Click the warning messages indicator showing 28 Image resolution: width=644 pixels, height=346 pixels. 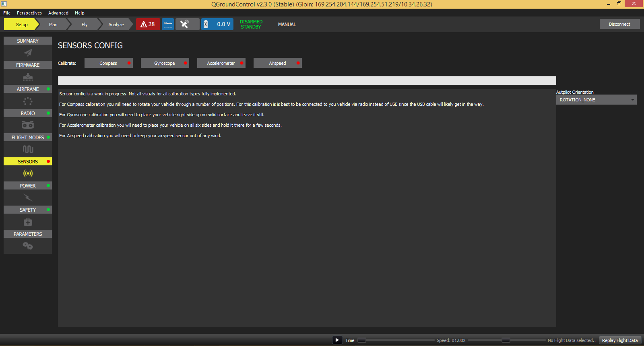coord(148,24)
